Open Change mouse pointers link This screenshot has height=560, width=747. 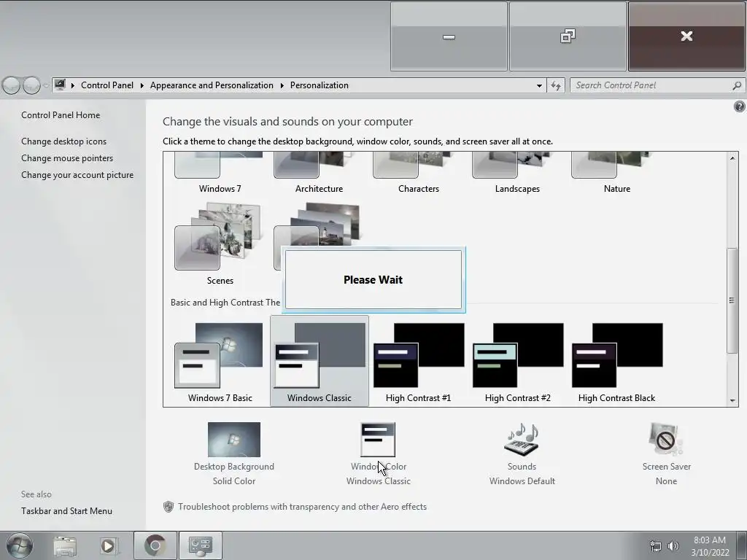point(67,158)
